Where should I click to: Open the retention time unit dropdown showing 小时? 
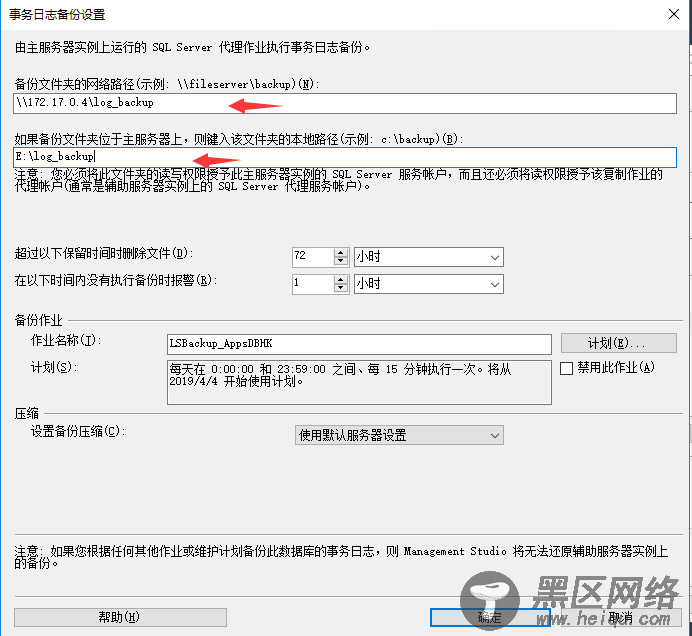(x=429, y=257)
